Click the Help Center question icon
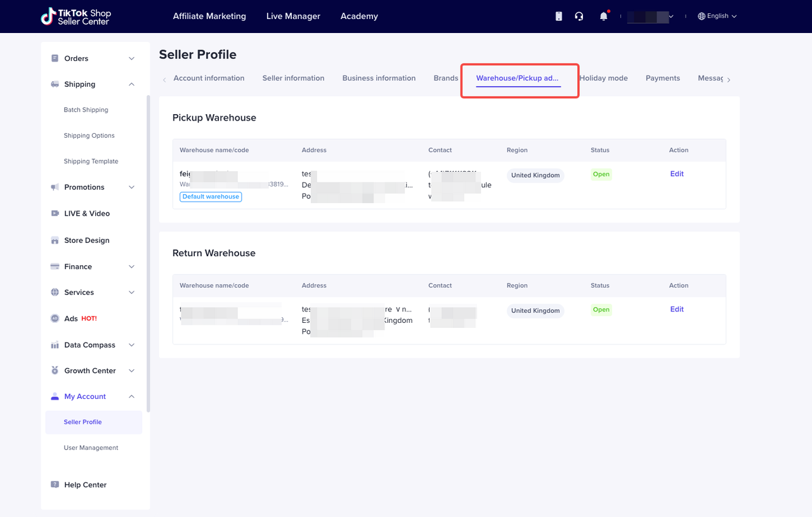Screen dimensions: 812x517 pos(55,485)
